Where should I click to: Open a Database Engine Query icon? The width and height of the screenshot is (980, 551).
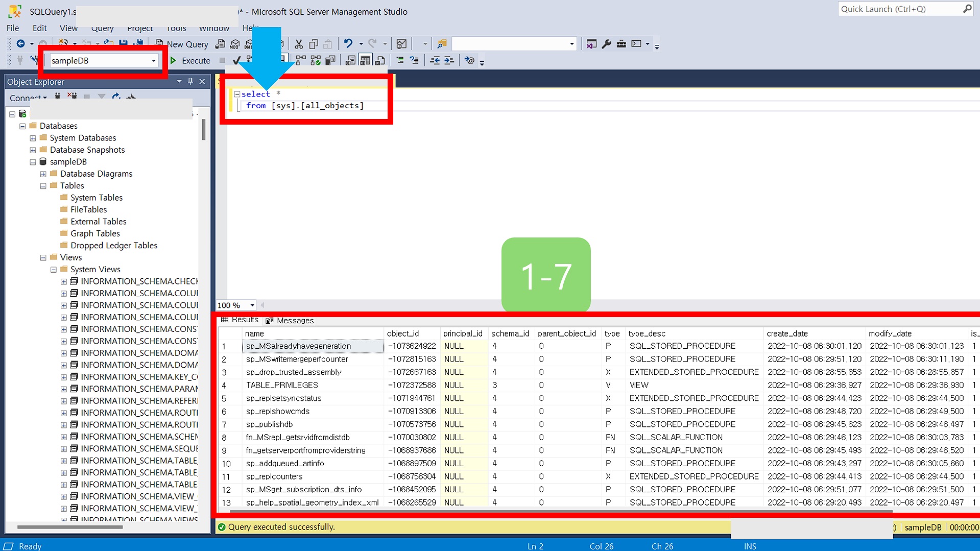point(220,44)
